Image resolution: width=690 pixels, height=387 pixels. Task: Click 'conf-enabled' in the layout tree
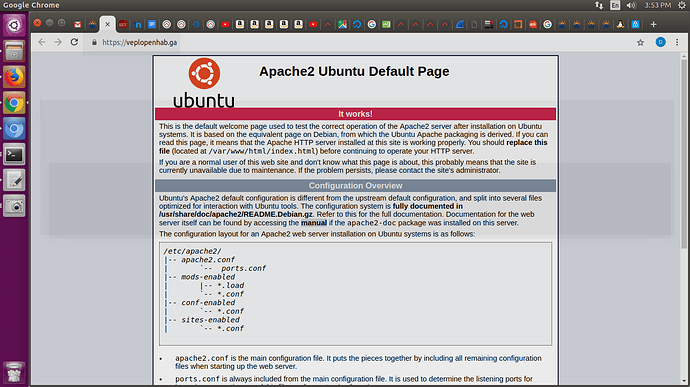click(208, 302)
